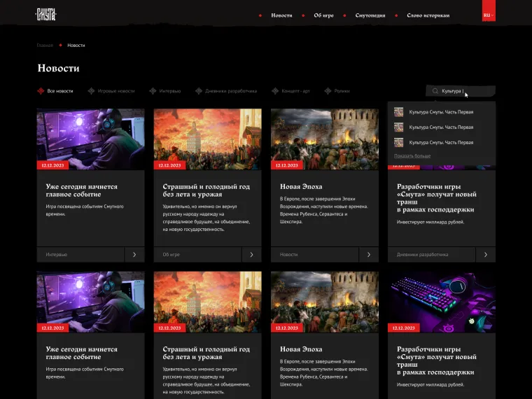Open arrow in Дневники разработчика card footer
This screenshot has width=532, height=399.
[x=486, y=255]
